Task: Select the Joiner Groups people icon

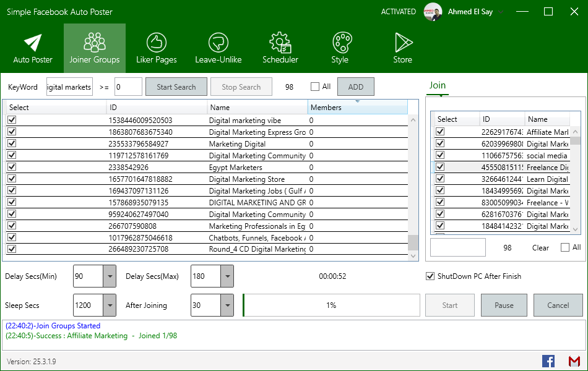Action: click(95, 42)
